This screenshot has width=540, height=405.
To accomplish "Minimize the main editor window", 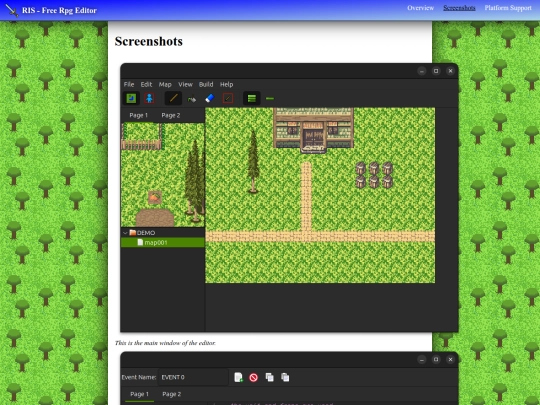I will pyautogui.click(x=422, y=71).
